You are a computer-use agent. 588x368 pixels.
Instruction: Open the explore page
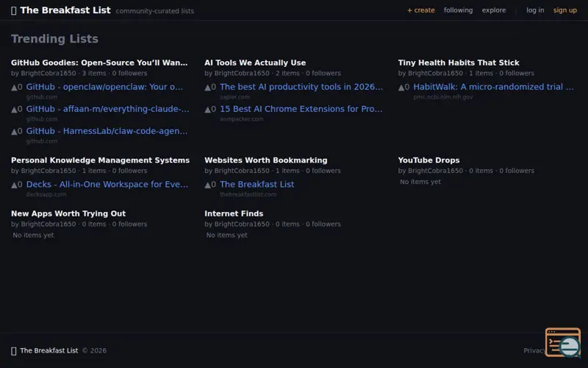494,10
